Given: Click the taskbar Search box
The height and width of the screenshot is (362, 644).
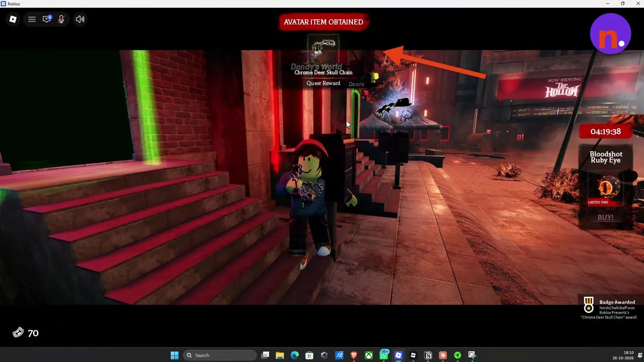Looking at the screenshot, I should [x=220, y=355].
